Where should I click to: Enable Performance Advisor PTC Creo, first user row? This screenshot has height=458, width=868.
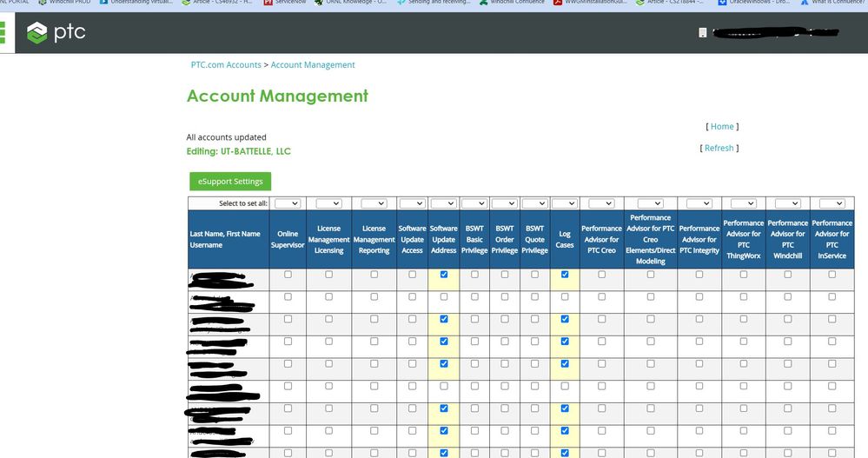pyautogui.click(x=602, y=274)
